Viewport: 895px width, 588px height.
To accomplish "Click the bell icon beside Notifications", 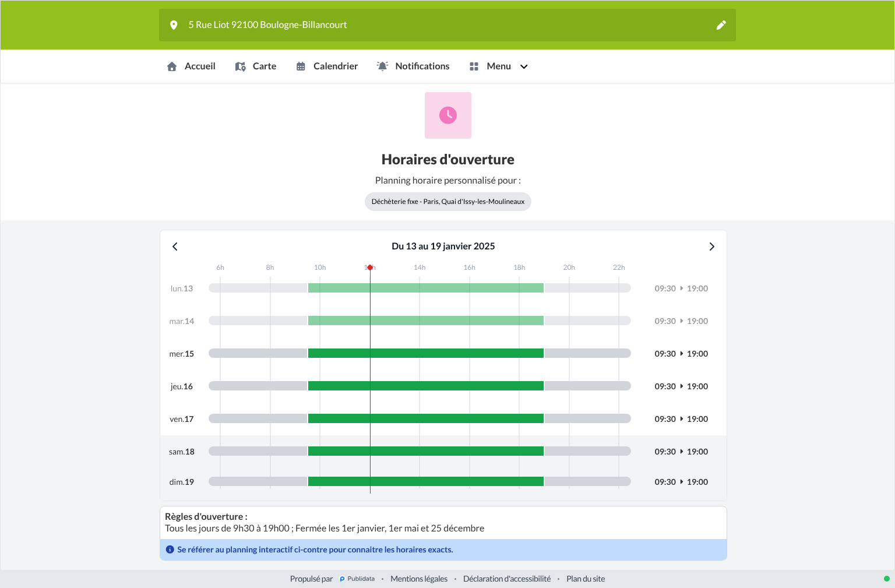I will click(x=382, y=66).
